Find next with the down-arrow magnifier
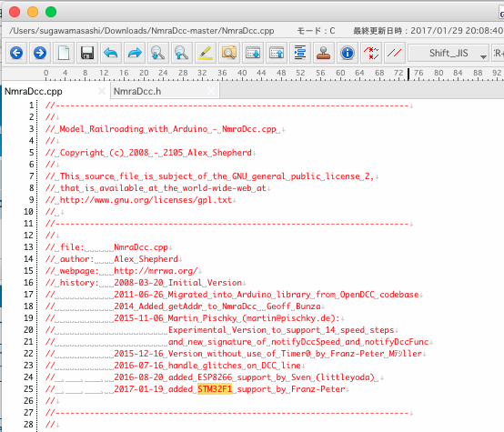504x432 pixels. (158, 53)
